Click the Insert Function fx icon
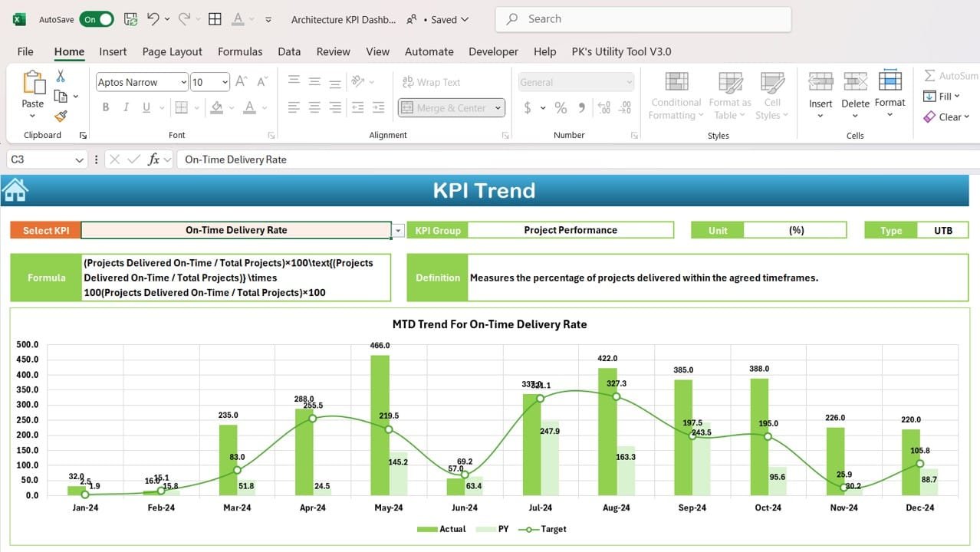 click(x=153, y=159)
